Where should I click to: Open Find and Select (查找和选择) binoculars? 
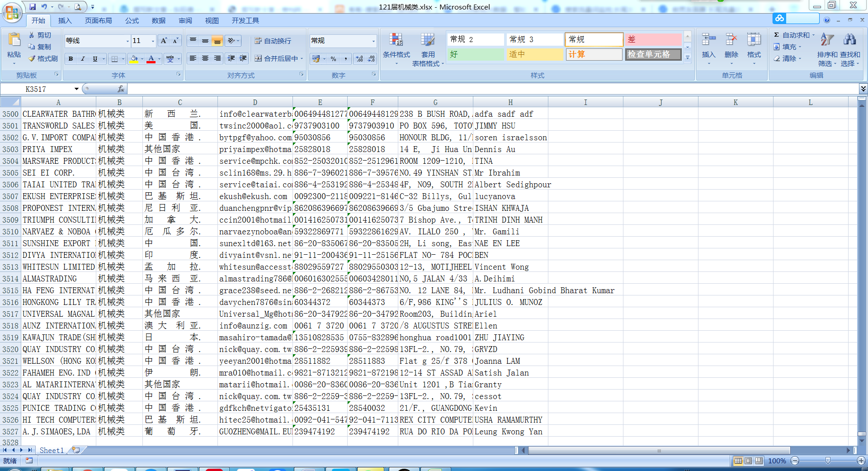pyautogui.click(x=849, y=41)
